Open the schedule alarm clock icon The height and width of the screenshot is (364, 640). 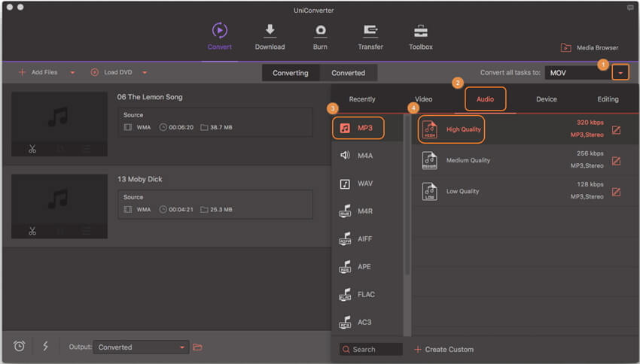point(19,346)
